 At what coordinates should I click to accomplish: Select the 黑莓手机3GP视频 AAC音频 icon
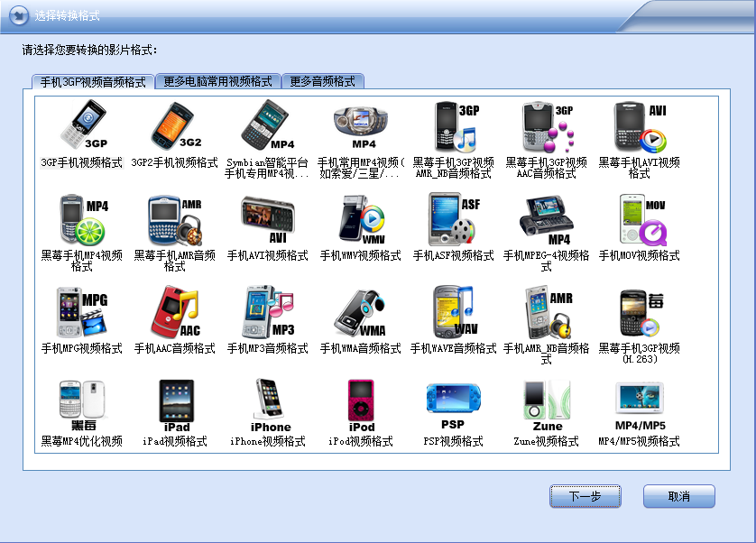point(549,126)
